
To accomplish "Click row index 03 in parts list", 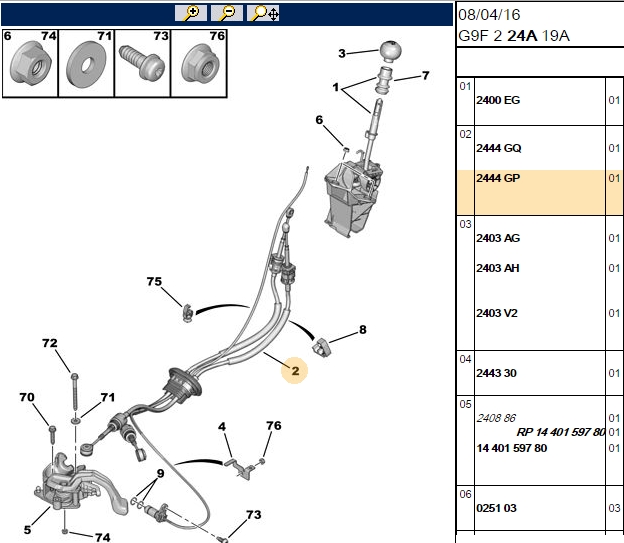I will point(465,224).
